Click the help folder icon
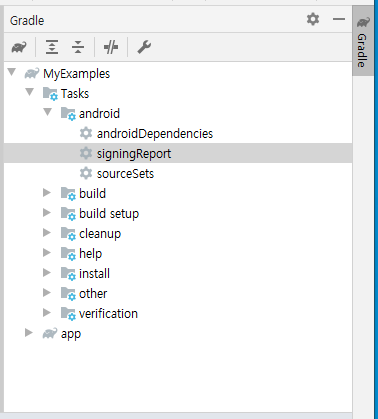The height and width of the screenshot is (419, 378). [x=68, y=254]
